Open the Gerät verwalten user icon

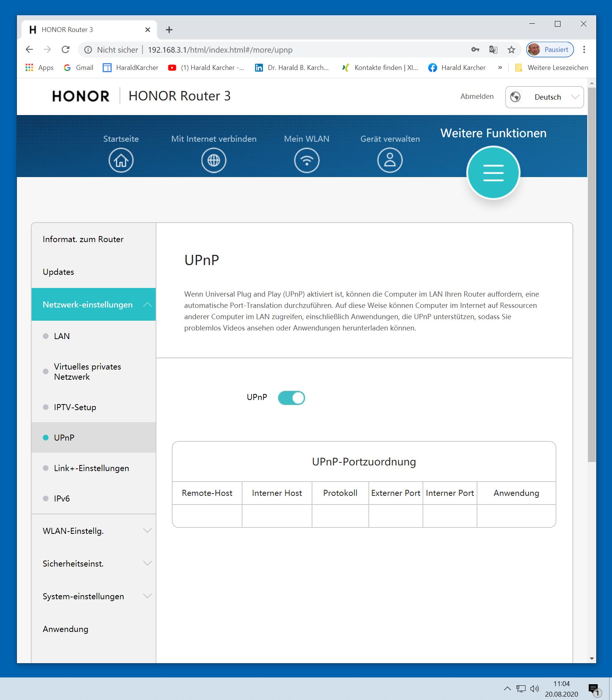click(x=390, y=161)
